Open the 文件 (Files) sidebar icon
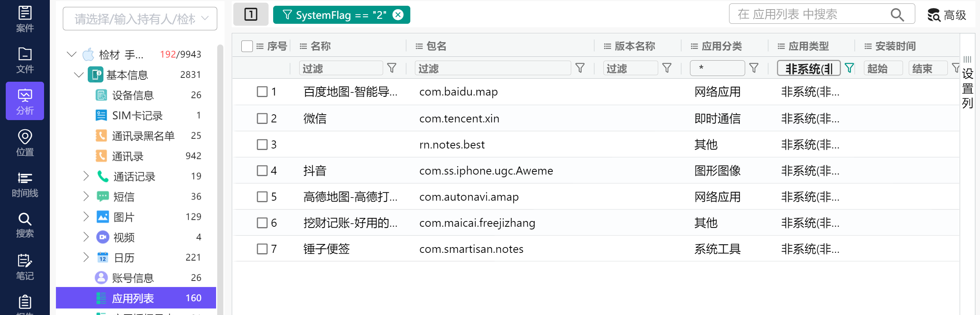Screen dimensions: 980x315 coord(25,60)
